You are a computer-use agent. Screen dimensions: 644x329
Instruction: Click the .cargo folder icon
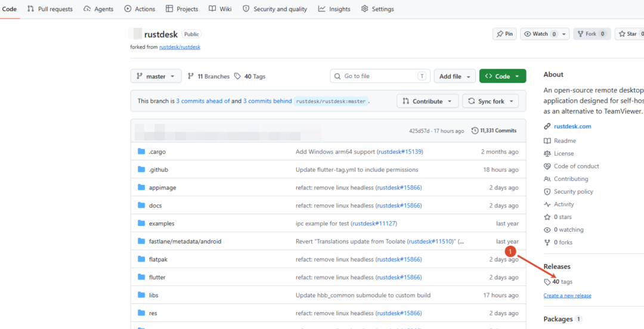(142, 151)
